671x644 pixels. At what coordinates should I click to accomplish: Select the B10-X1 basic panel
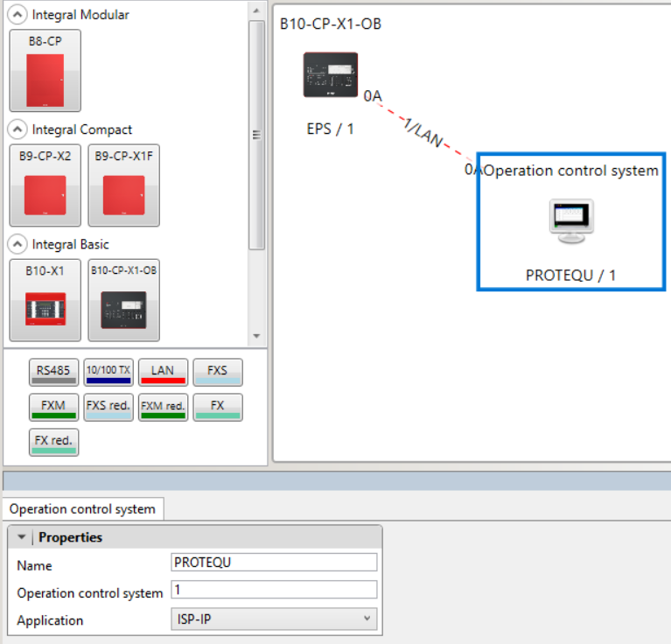point(45,300)
